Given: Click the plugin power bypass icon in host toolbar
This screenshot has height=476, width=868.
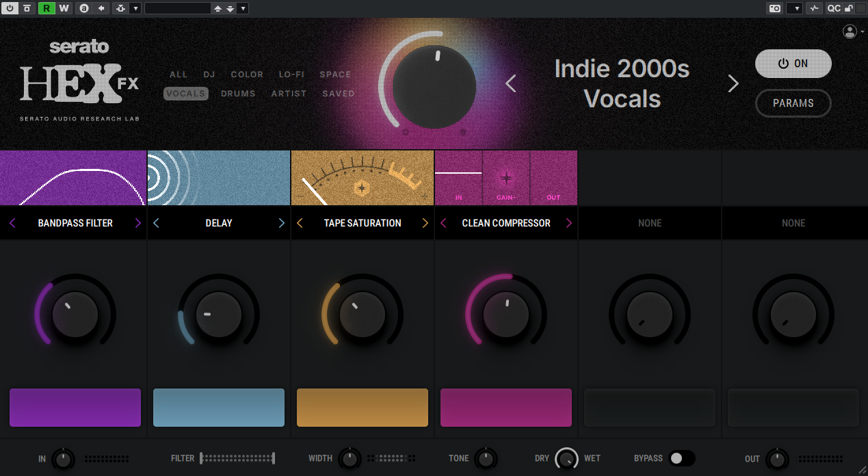Looking at the screenshot, I should click(x=11, y=8).
